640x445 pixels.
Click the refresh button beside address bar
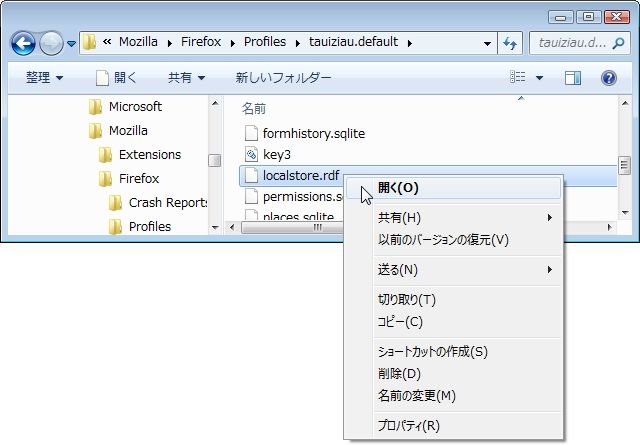click(510, 43)
